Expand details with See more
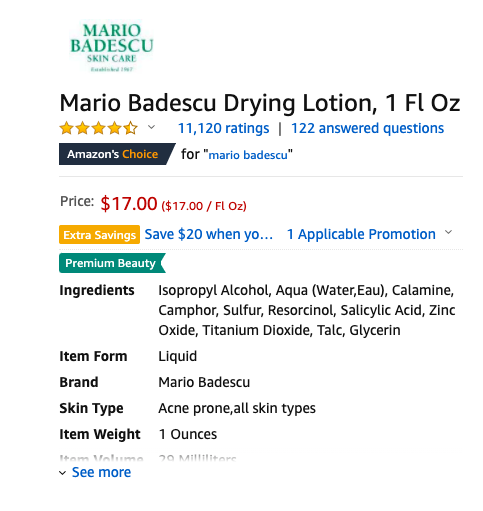 pos(101,472)
